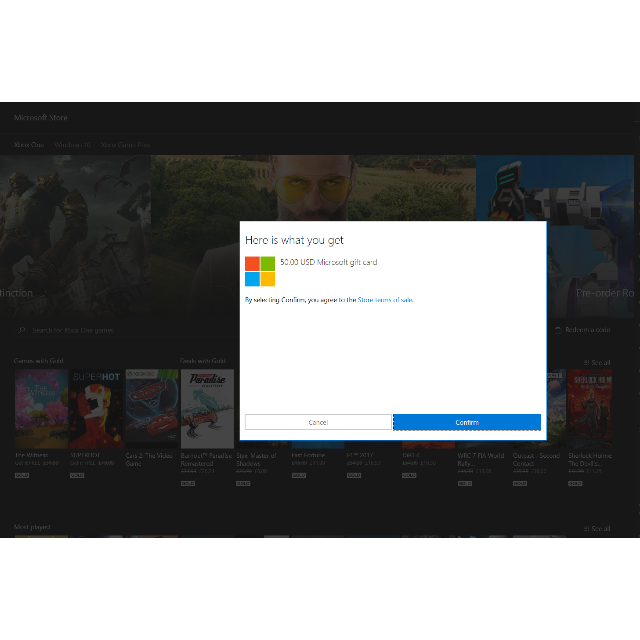Click the GOLD badge under Fast Fortune
The image size is (640, 640).
click(x=299, y=475)
